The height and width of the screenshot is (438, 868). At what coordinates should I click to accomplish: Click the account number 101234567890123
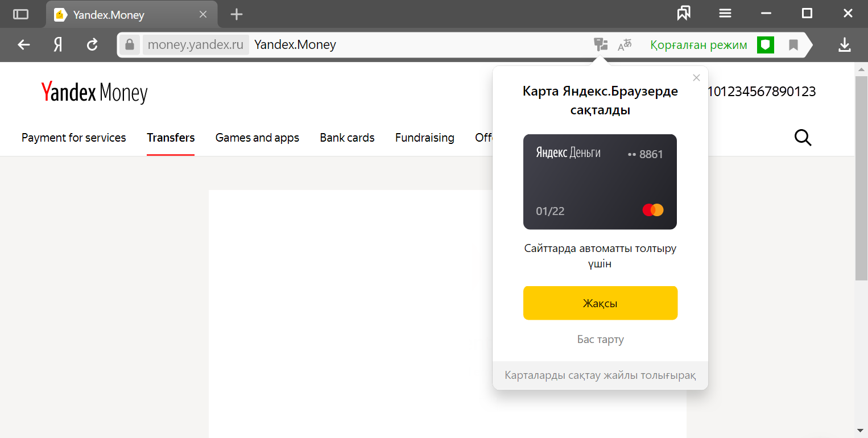tap(762, 92)
